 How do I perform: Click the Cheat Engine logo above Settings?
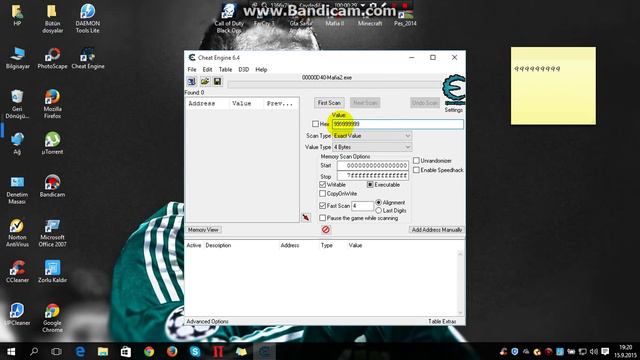click(x=453, y=90)
